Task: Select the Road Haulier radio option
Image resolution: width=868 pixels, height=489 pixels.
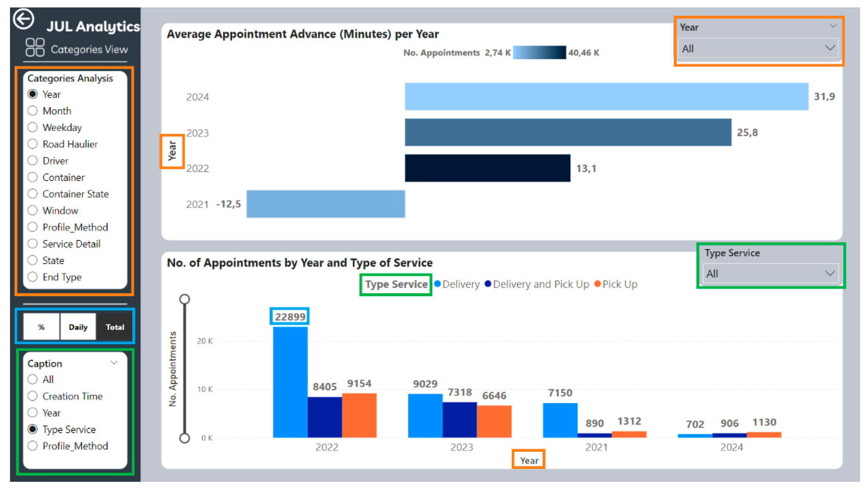Action: click(33, 144)
